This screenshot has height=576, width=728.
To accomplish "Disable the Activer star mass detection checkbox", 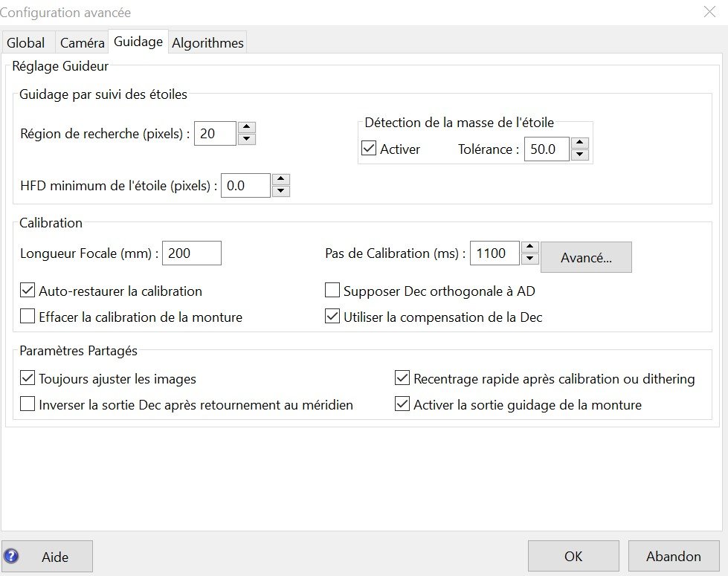I will (369, 149).
